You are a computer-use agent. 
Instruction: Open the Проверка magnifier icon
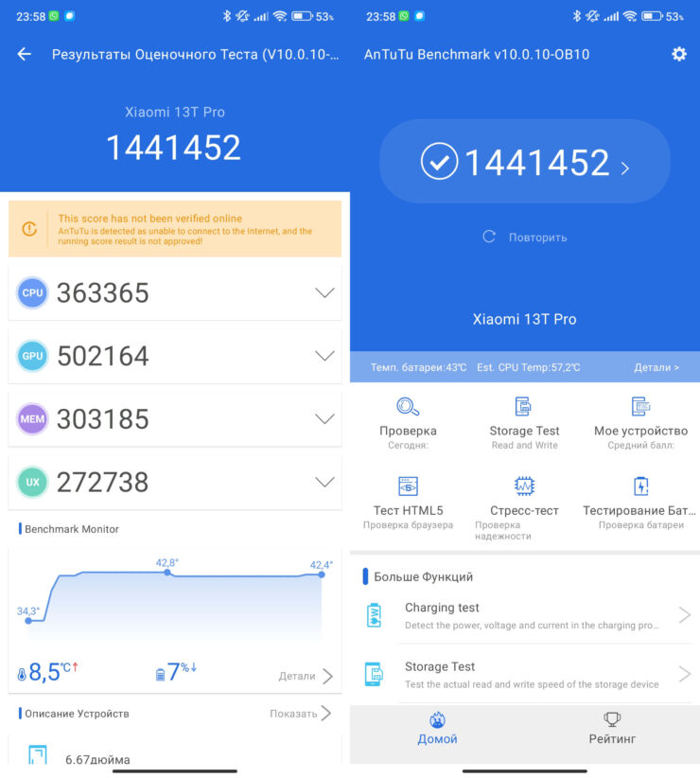[408, 407]
